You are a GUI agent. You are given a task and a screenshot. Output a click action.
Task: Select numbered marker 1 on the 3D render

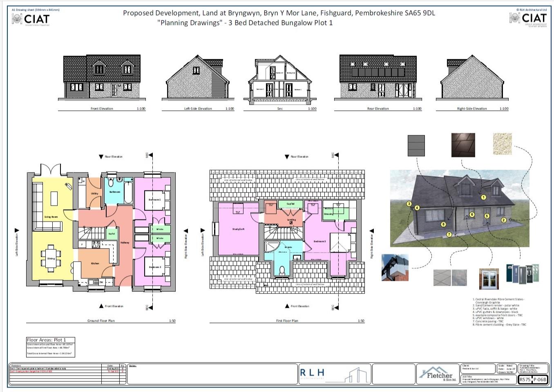tap(483, 197)
